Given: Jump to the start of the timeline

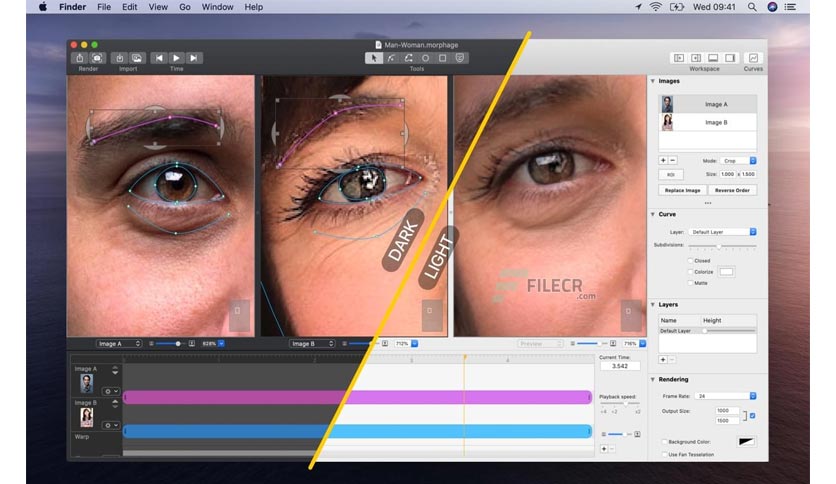Looking at the screenshot, I should point(159,58).
